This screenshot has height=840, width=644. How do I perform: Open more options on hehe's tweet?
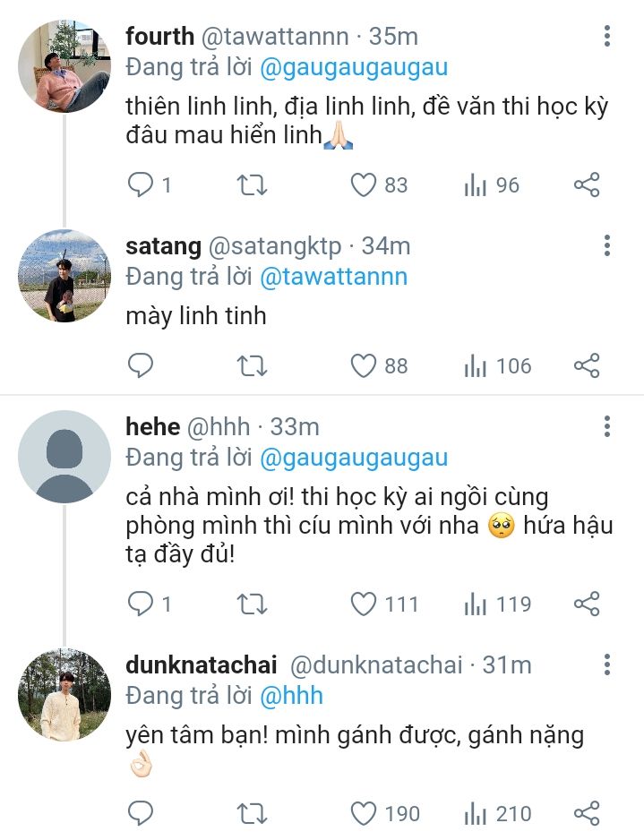[607, 426]
